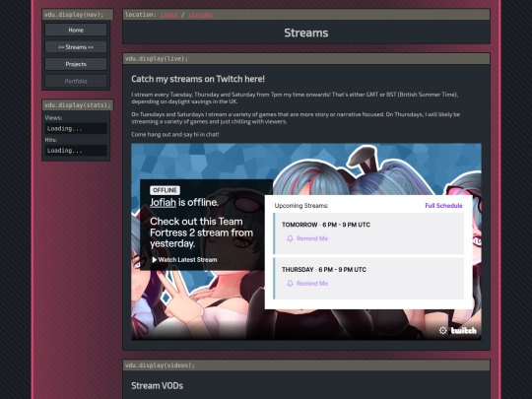Open the Full Schedule link
532x399 pixels.
click(443, 206)
